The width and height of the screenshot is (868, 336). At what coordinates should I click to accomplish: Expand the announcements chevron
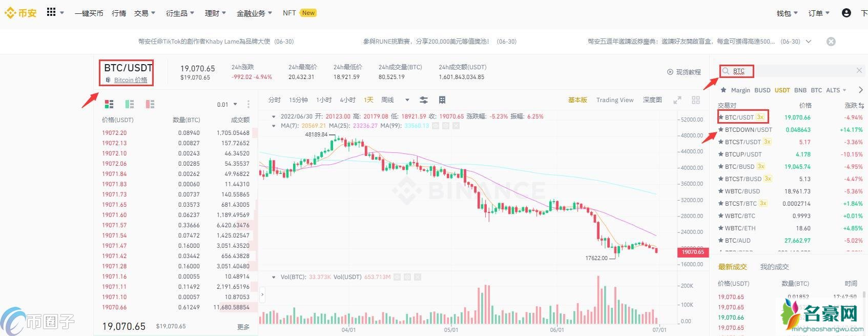click(809, 42)
